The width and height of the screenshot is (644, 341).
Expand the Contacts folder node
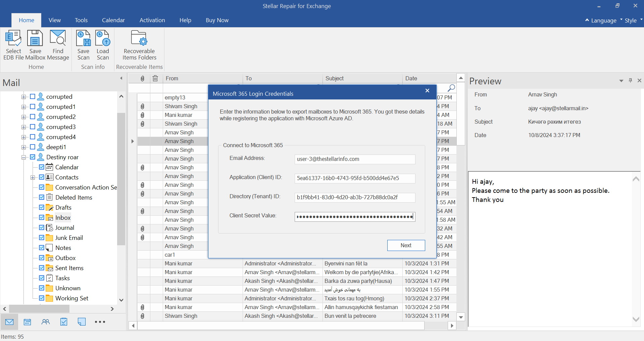click(x=33, y=177)
